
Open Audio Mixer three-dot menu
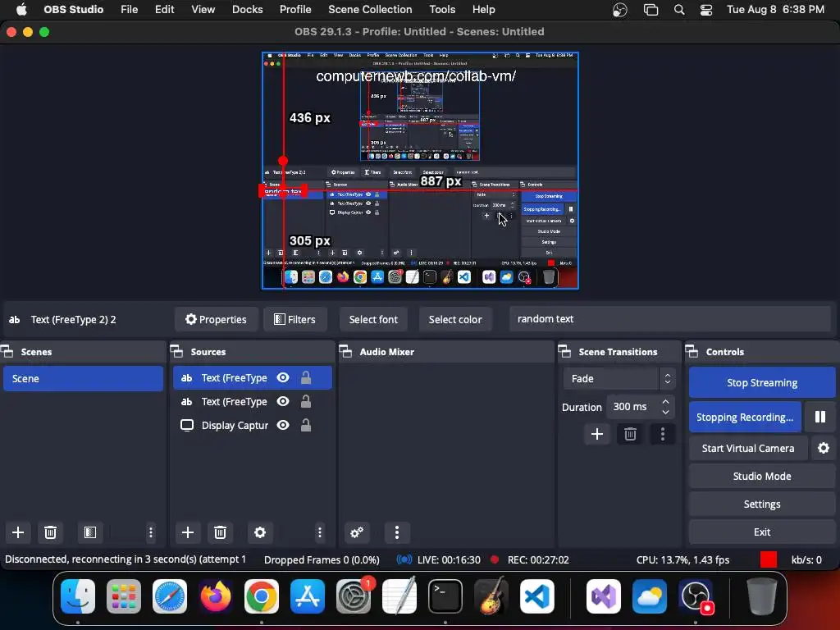pyautogui.click(x=397, y=532)
